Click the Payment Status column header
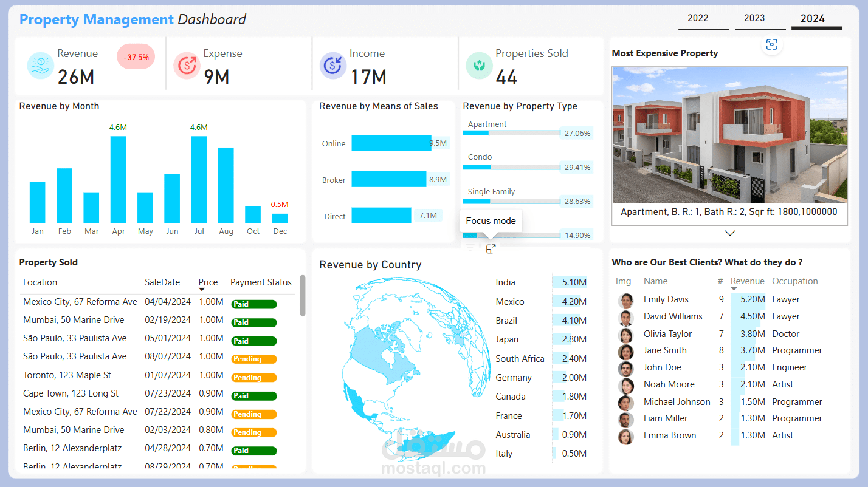This screenshot has height=487, width=868. pyautogui.click(x=261, y=282)
